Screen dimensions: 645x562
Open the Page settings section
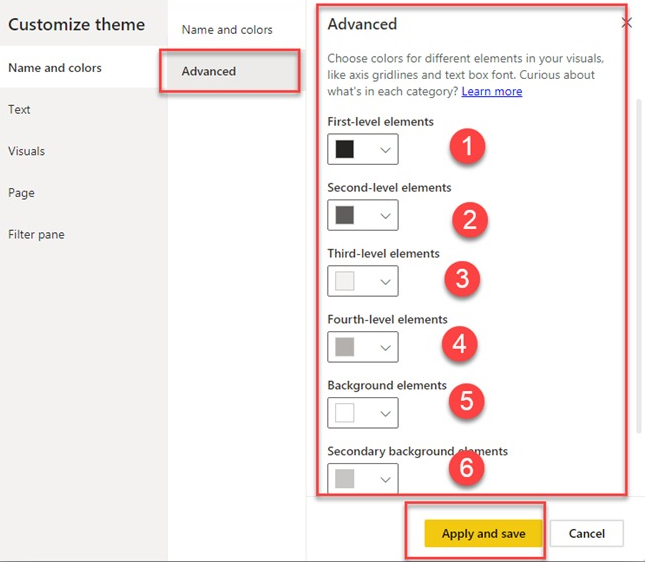pos(21,193)
